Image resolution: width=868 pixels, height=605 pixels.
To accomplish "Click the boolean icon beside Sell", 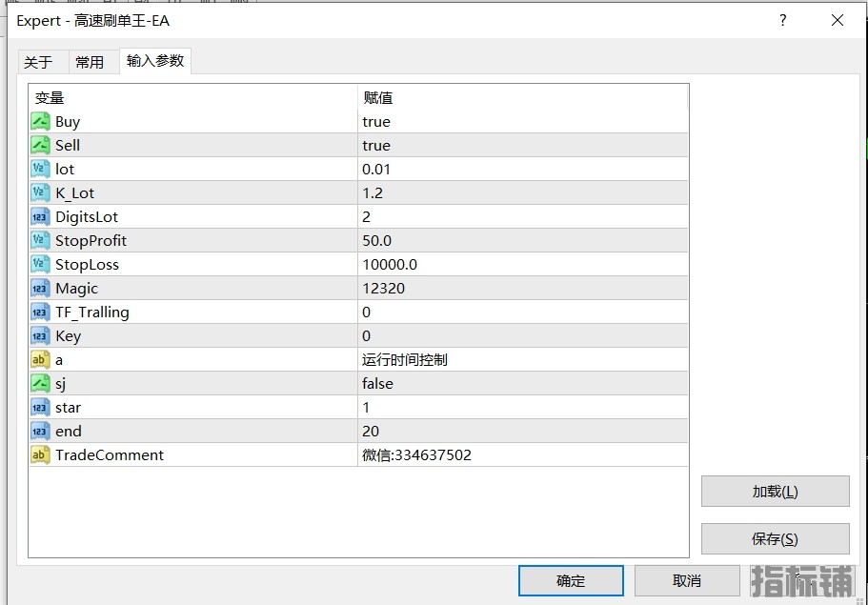I will pyautogui.click(x=40, y=145).
